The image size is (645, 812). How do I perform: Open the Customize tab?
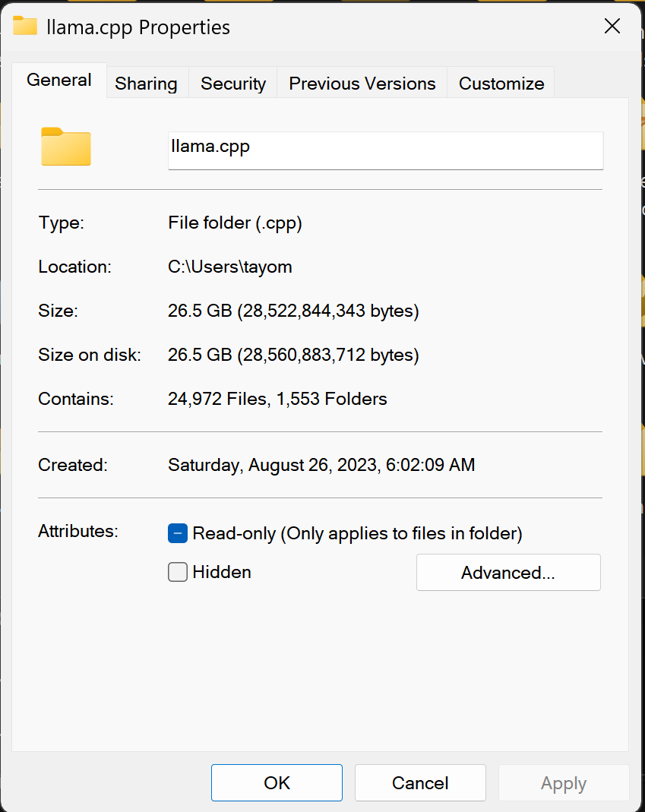(501, 84)
